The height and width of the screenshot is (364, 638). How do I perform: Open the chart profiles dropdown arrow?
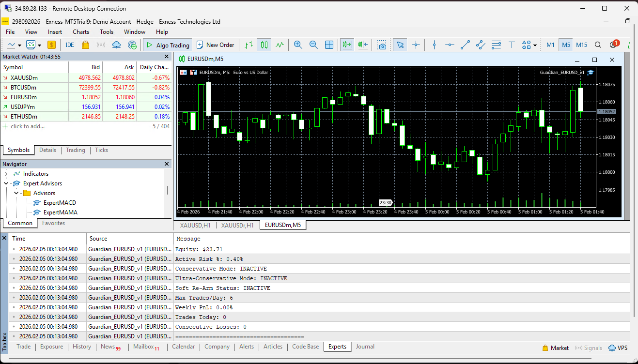coord(39,45)
